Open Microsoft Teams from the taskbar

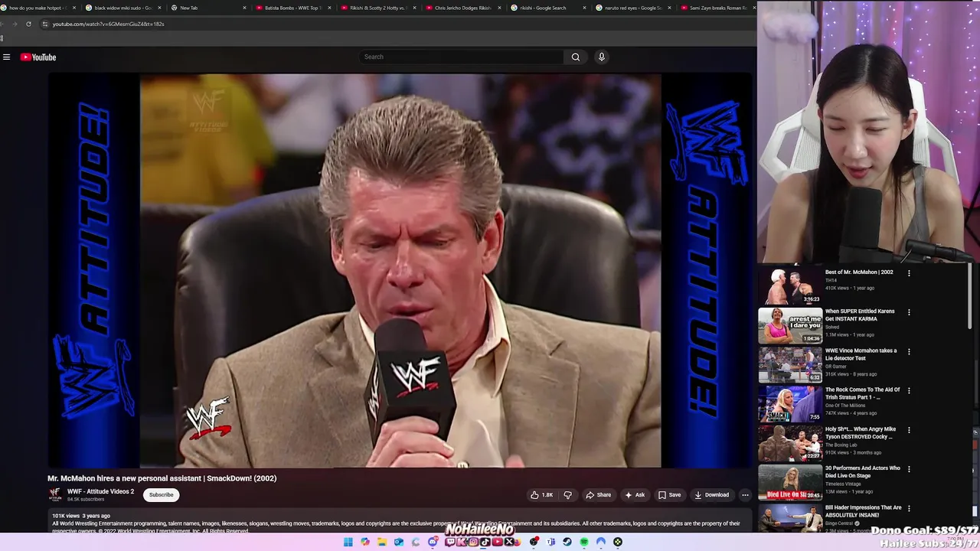point(550,542)
